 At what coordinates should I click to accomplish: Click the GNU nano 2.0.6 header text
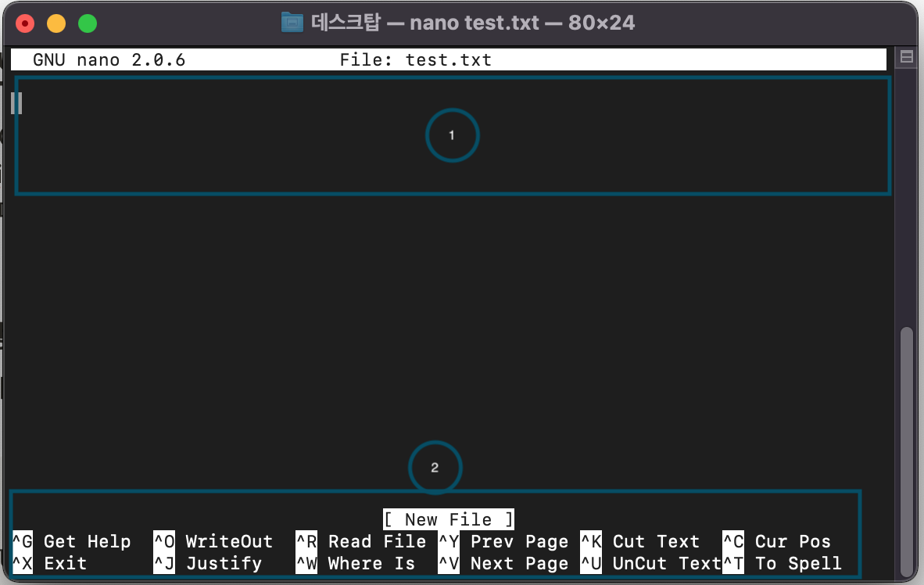(x=109, y=59)
